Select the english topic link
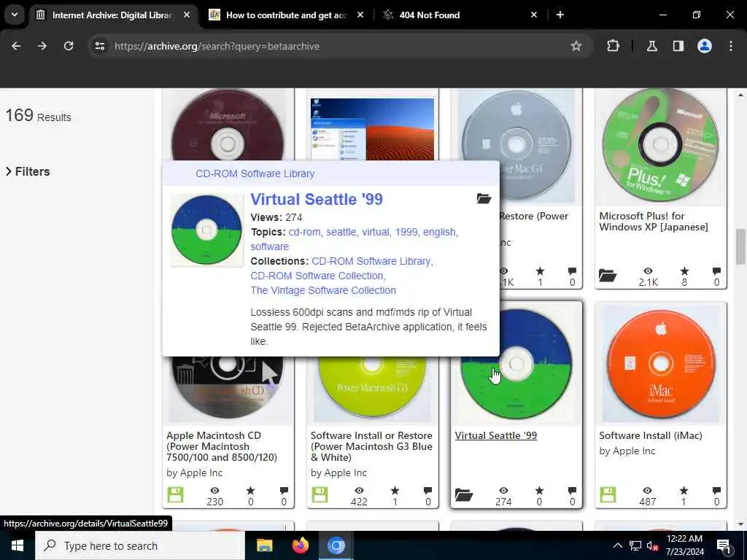 coord(440,232)
